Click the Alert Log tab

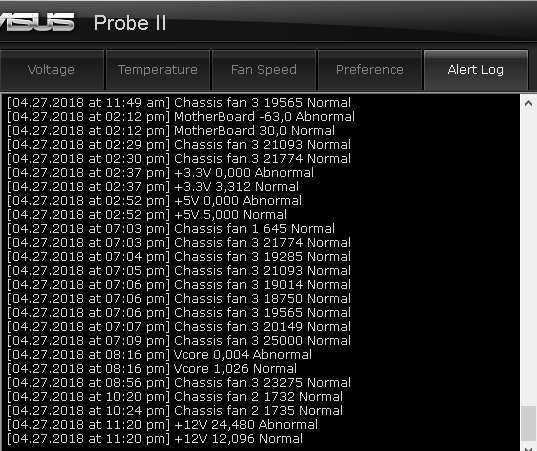[x=476, y=70]
